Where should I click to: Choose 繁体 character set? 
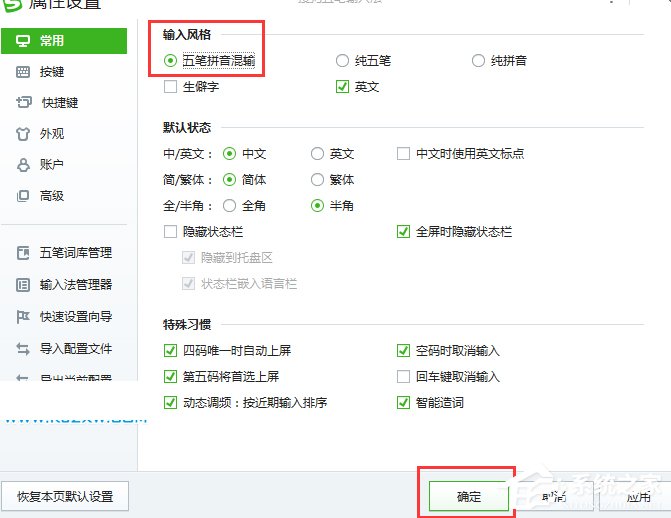point(317,180)
